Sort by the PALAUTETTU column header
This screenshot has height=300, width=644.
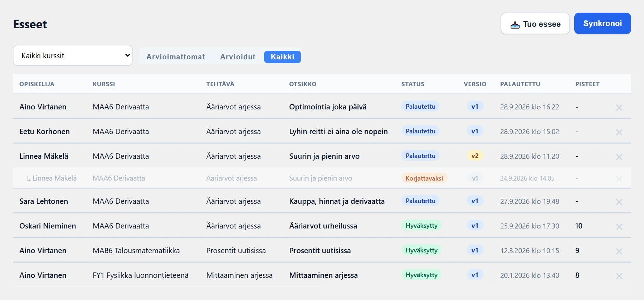(520, 84)
